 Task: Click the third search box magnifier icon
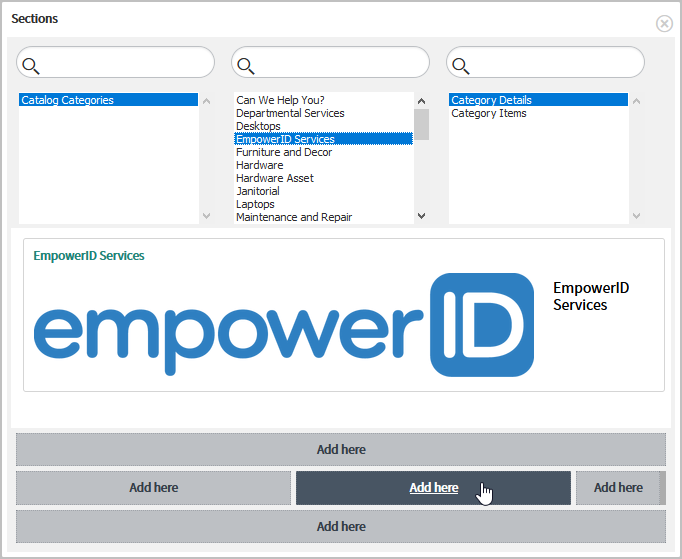coord(461,66)
